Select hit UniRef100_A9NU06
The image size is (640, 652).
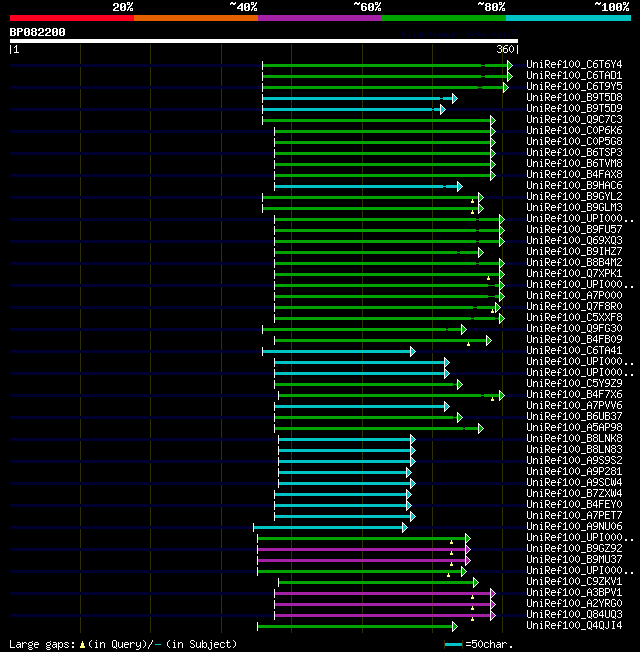click(x=574, y=526)
